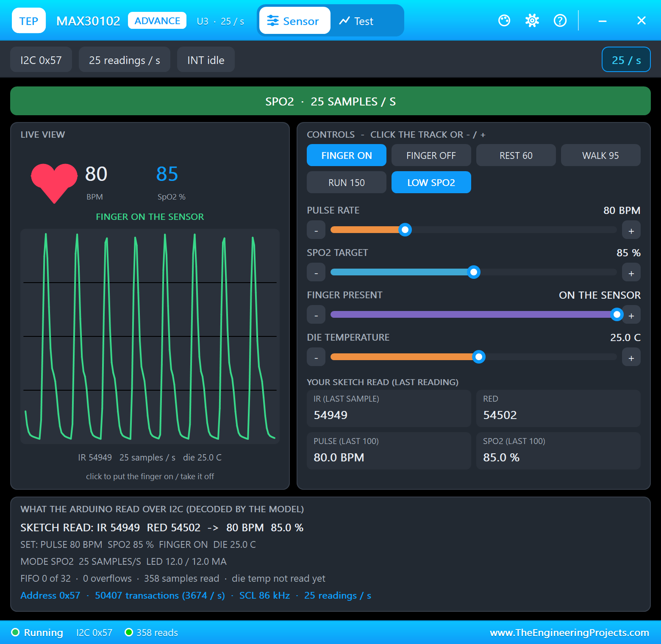Click the INT idle chip
661x644 pixels.
click(x=206, y=59)
